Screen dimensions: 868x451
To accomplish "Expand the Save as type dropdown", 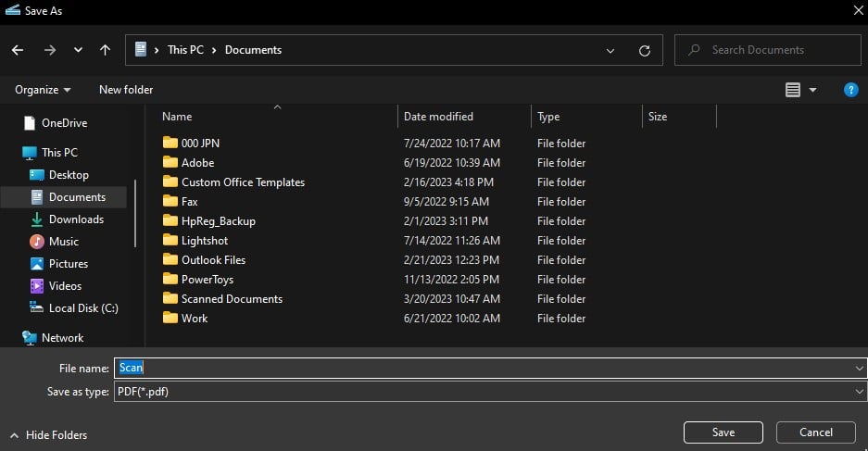I will (x=860, y=392).
